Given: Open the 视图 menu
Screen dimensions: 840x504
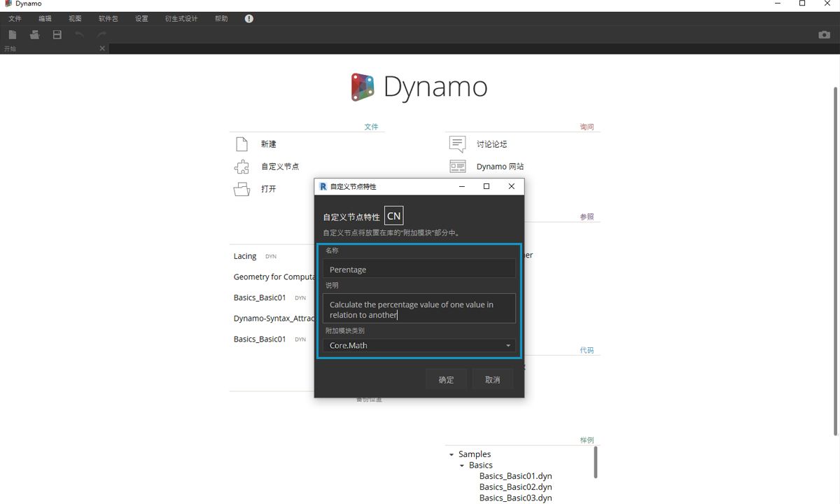Looking at the screenshot, I should click(75, 19).
